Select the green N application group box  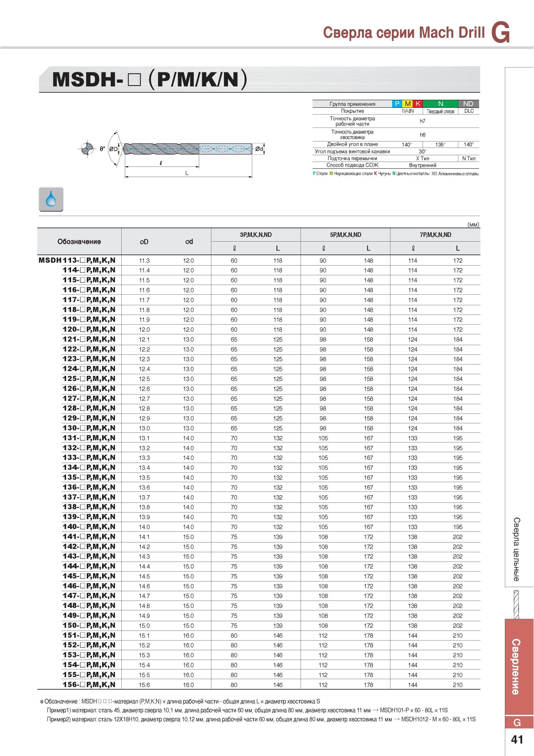point(441,104)
